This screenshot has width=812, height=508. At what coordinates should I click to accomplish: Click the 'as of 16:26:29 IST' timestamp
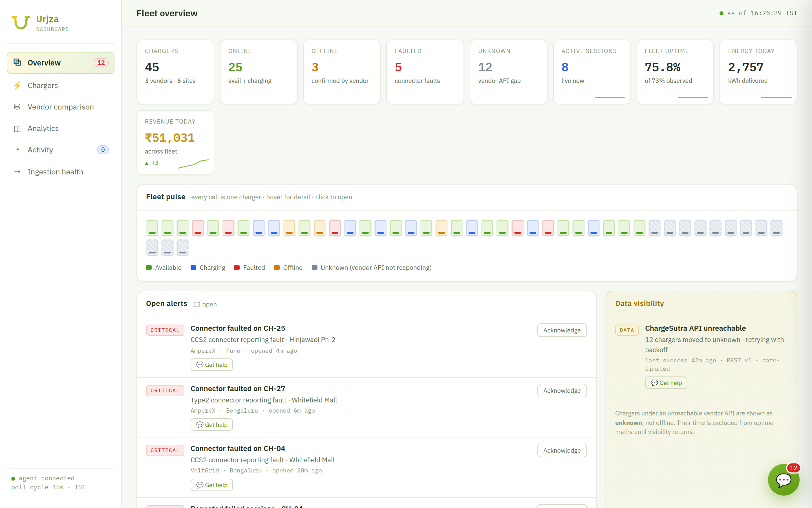762,13
